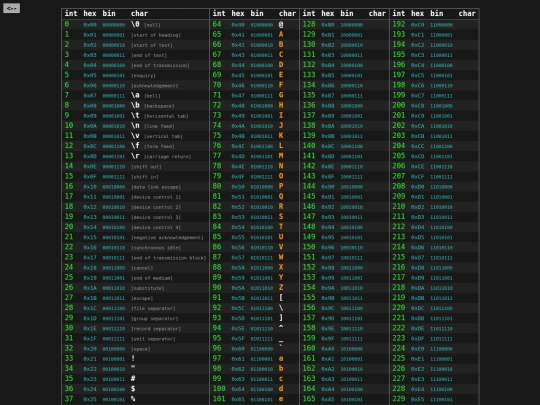Screen dimensions: 540x405
Task: Select the "[unit separator]" description
Action: pyautogui.click(x=153, y=339)
